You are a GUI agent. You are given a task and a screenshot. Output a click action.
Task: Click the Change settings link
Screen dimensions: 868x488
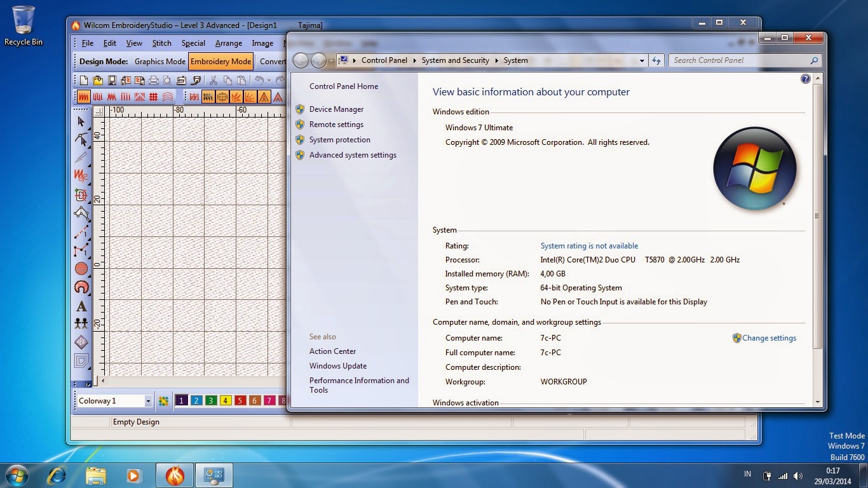[769, 338]
